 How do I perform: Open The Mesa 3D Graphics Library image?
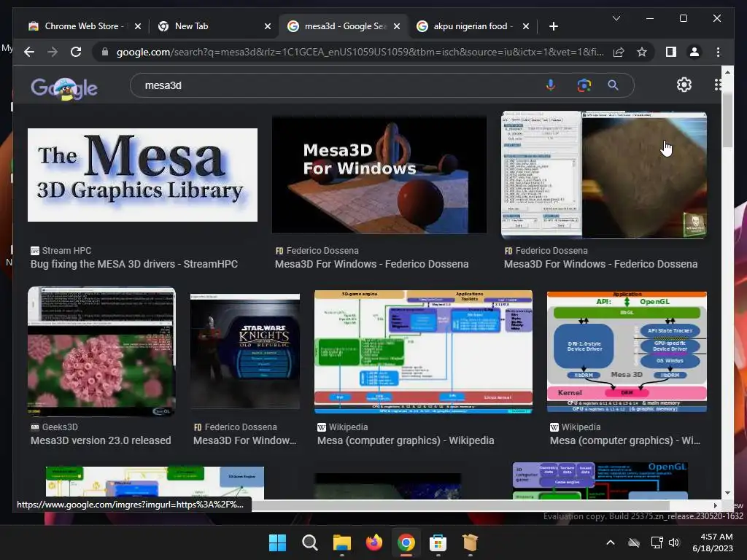point(142,175)
